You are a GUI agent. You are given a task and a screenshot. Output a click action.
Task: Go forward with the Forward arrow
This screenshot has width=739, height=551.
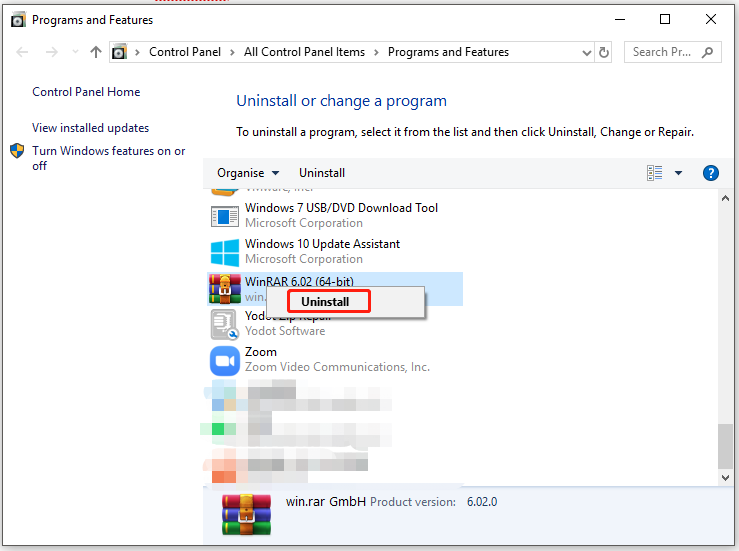coord(52,52)
